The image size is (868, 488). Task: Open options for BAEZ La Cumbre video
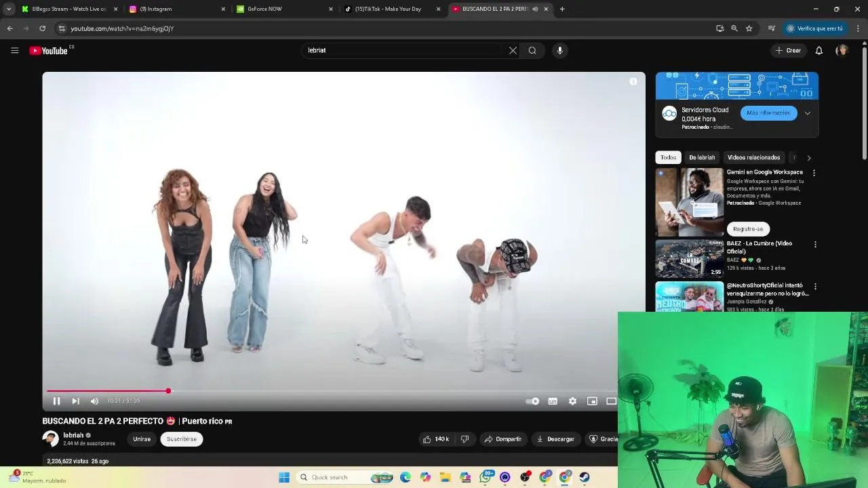coord(815,244)
